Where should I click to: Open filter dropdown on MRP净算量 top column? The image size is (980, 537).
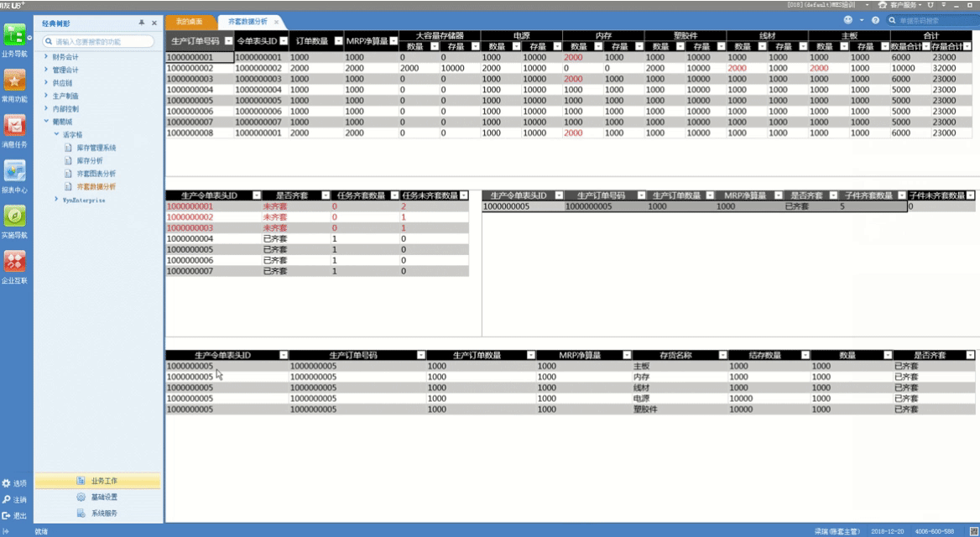tap(394, 40)
